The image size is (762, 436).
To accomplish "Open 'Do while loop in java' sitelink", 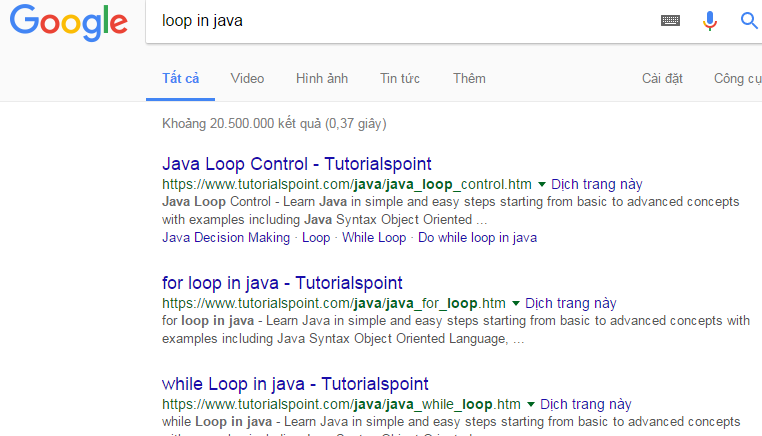I will tap(477, 238).
